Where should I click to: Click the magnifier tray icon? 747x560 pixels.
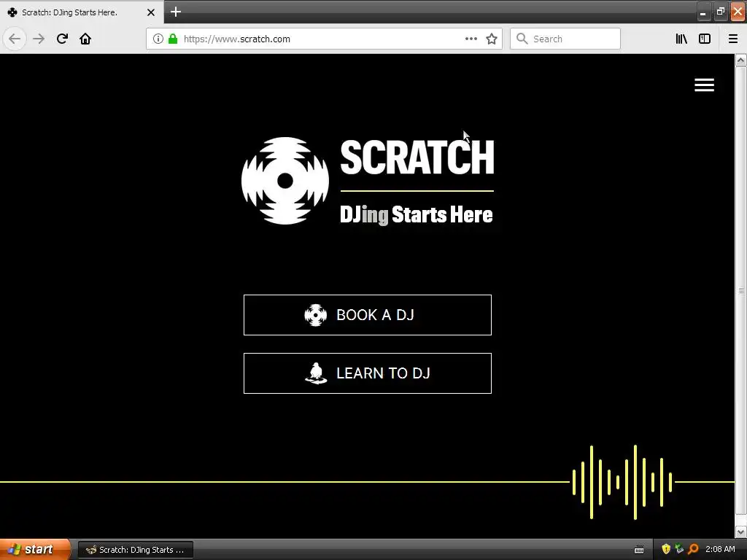point(693,549)
